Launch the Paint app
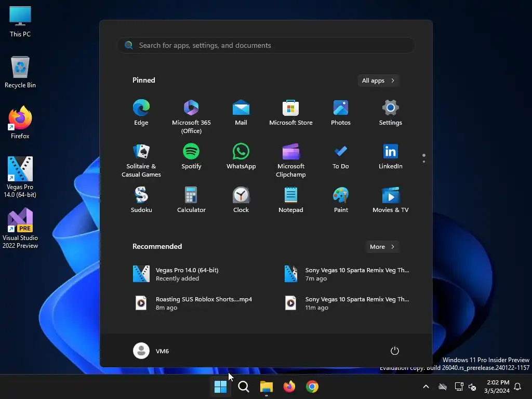The image size is (532, 399). click(341, 200)
